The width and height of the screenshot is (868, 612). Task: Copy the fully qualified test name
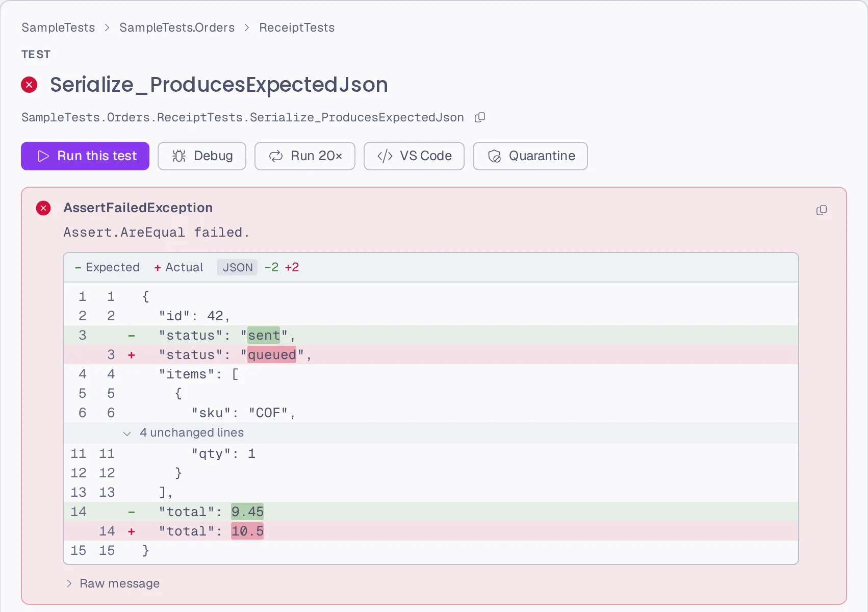(480, 118)
